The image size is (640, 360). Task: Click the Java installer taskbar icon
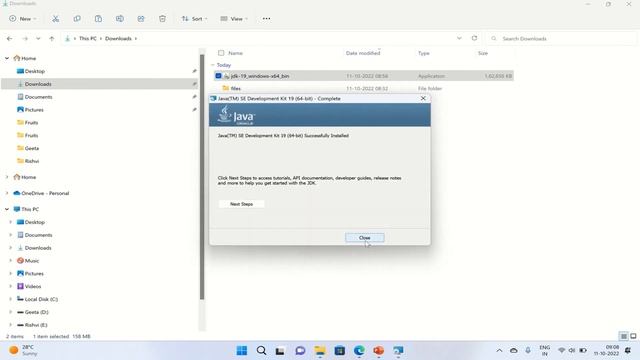[x=398, y=351]
